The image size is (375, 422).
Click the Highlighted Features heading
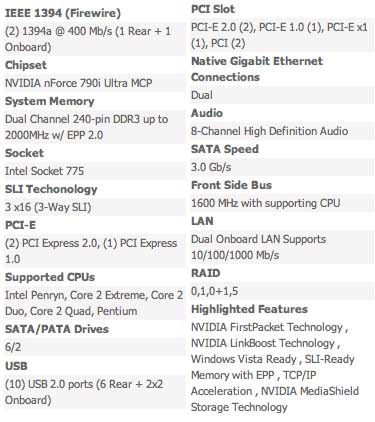coord(249,309)
